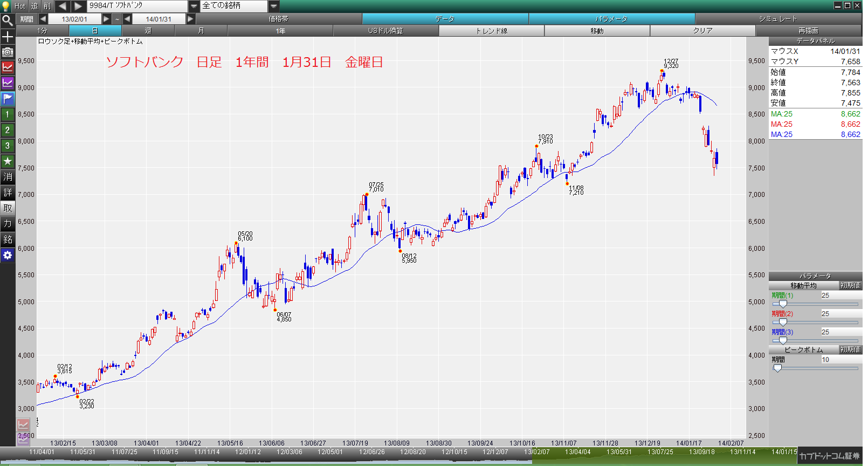Toggle USドル換算 conversion
Viewport: 868px width, 466px height.
click(386, 31)
